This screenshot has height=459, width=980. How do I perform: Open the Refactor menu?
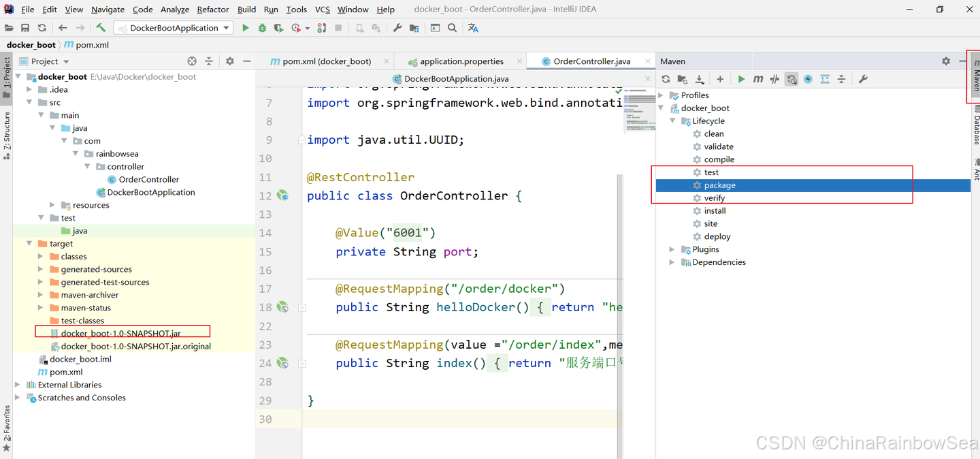click(x=212, y=10)
